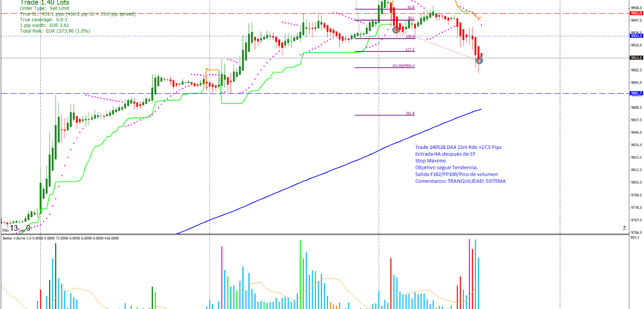Viewport: 644px width, 309px height.
Task: Click the 'Total Risk: EUR 1573.90' line
Action: (x=55, y=31)
